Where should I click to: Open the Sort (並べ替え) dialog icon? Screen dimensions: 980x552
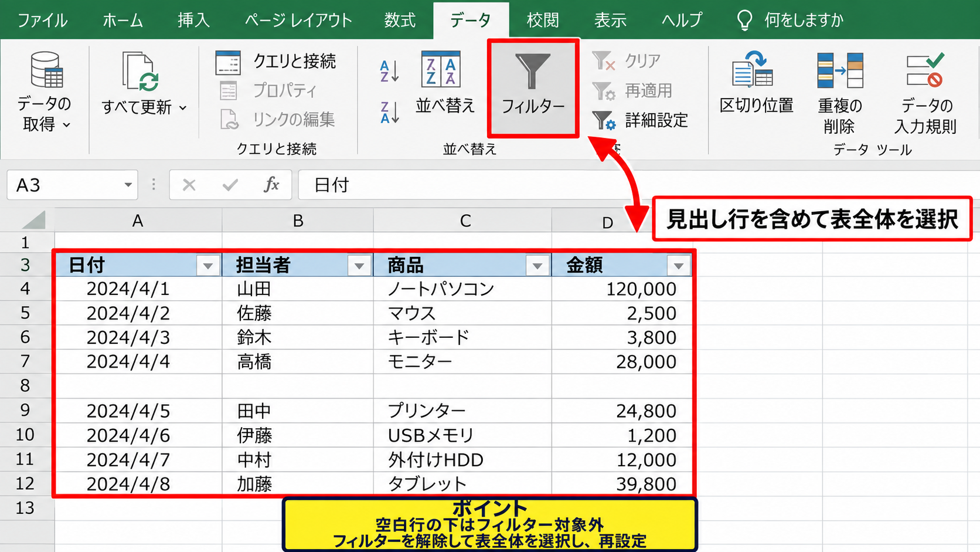pyautogui.click(x=441, y=69)
